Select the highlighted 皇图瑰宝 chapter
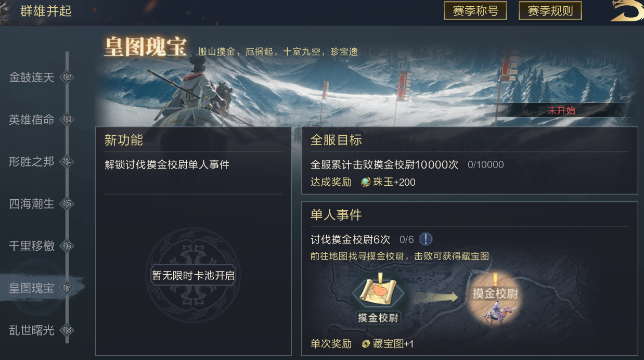 click(x=32, y=288)
